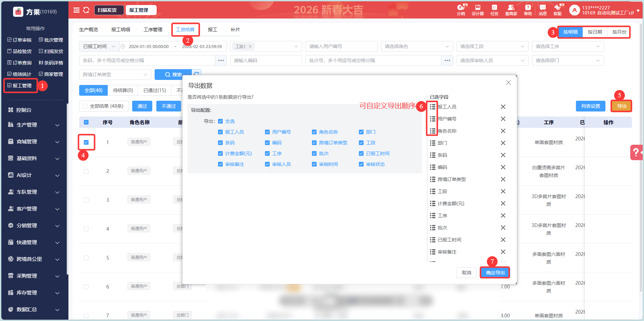This screenshot has height=321, width=644.
Task: Open 列表设置 list settings
Action: click(x=591, y=106)
